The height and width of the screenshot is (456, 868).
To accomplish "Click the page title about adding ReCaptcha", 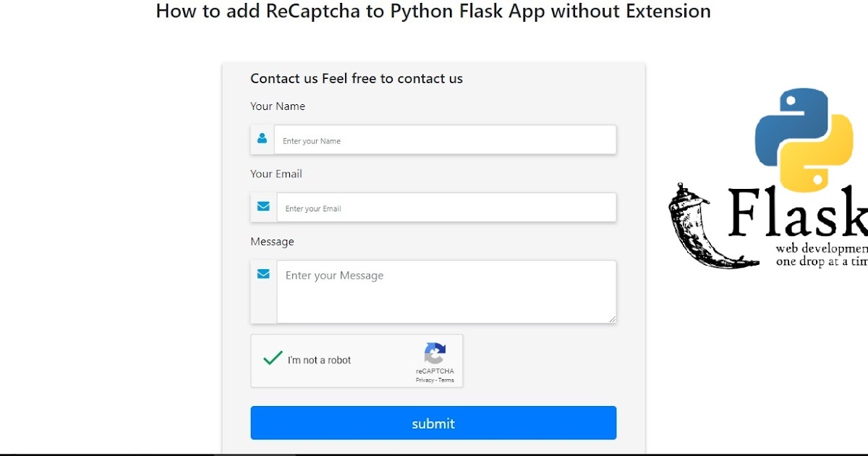I will [433, 12].
